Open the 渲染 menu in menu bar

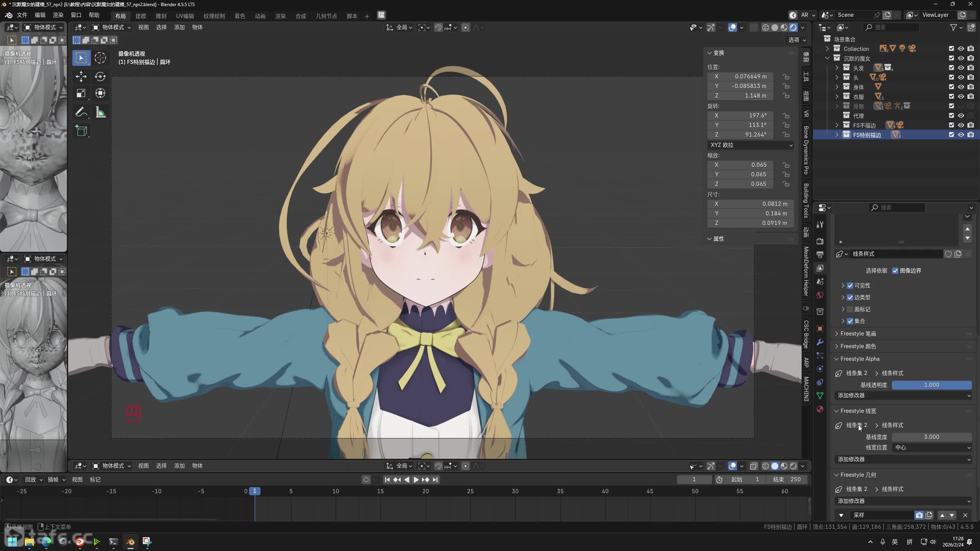click(58, 15)
